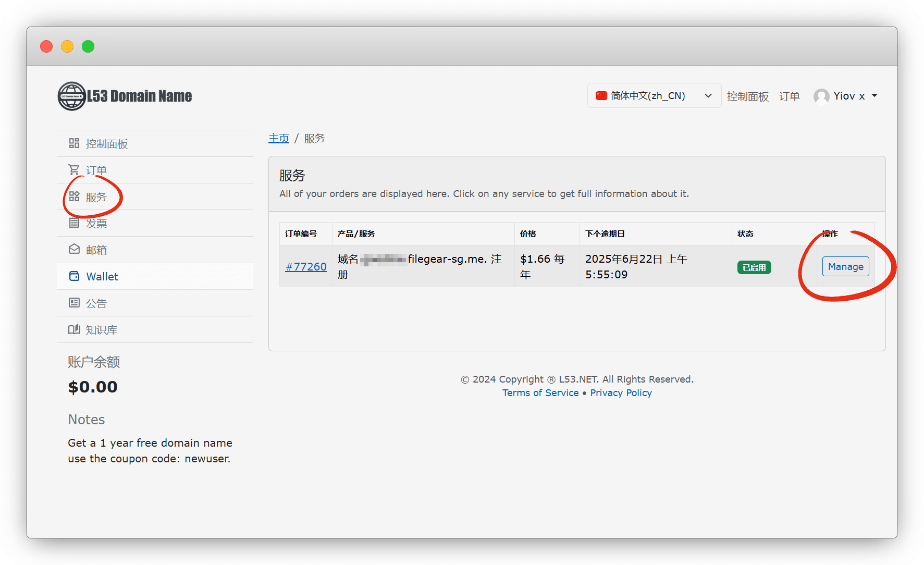Open 控制面板 in the top navigation
The image size is (924, 565).
click(x=747, y=96)
